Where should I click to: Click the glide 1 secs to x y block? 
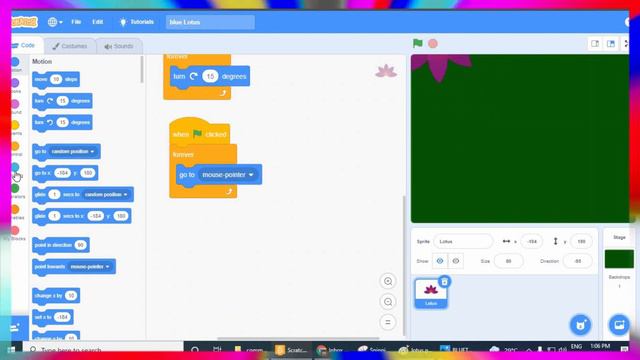(x=82, y=216)
